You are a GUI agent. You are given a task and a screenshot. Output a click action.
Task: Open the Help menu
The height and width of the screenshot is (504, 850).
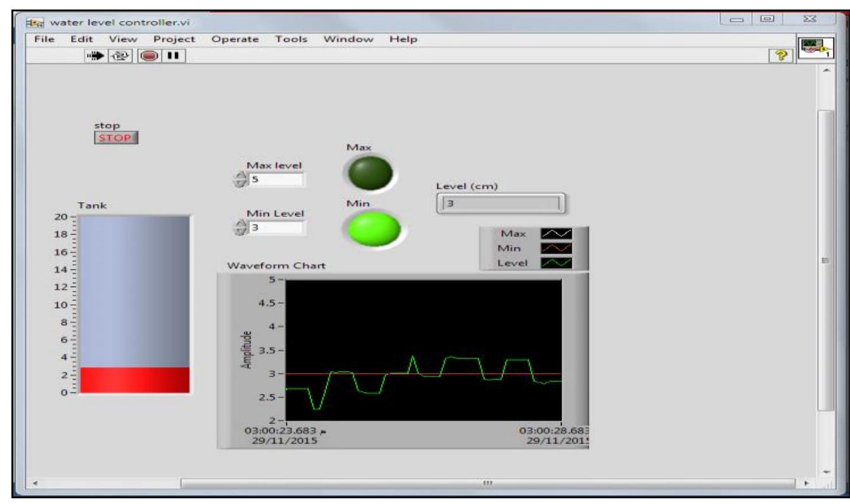[x=403, y=39]
